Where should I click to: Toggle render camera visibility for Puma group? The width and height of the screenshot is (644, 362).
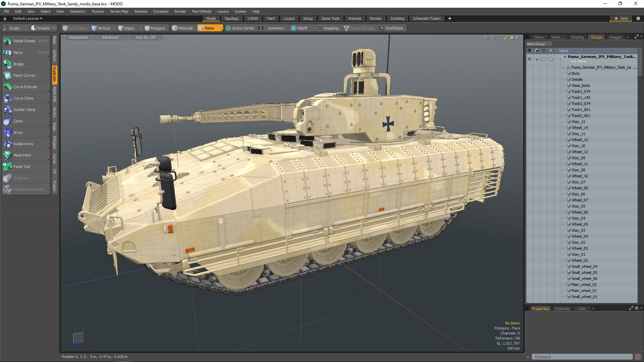click(x=536, y=59)
